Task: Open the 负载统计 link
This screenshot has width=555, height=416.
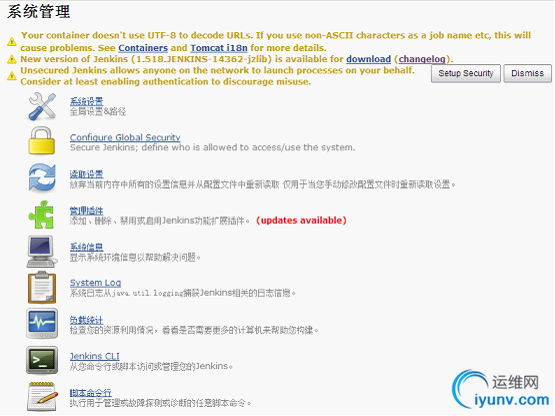Action: (x=86, y=320)
